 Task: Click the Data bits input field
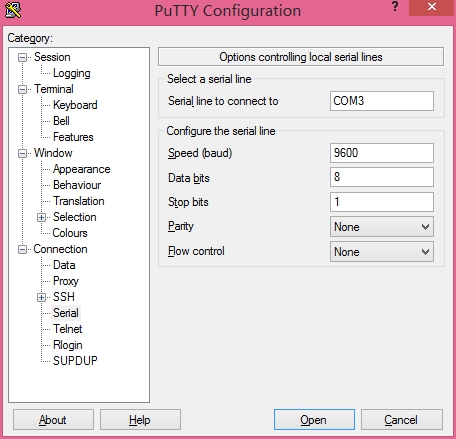click(382, 177)
